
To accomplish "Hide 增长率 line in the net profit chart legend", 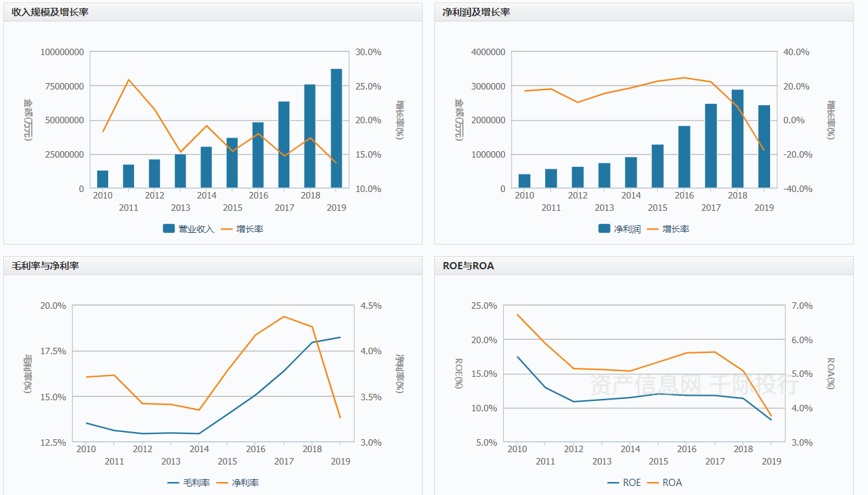I will coord(675,228).
